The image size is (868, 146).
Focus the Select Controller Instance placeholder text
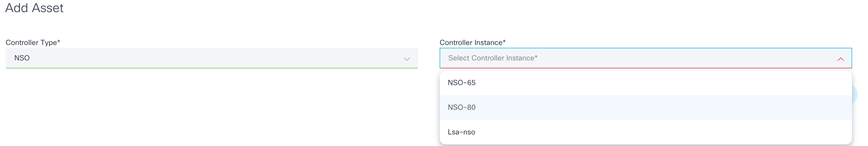point(492,58)
